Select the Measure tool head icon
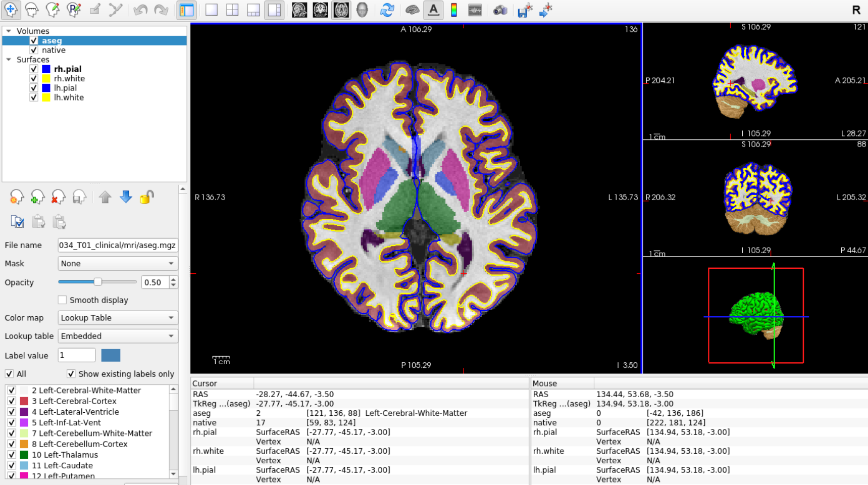Viewport: 868px width, 485px height. [32, 10]
